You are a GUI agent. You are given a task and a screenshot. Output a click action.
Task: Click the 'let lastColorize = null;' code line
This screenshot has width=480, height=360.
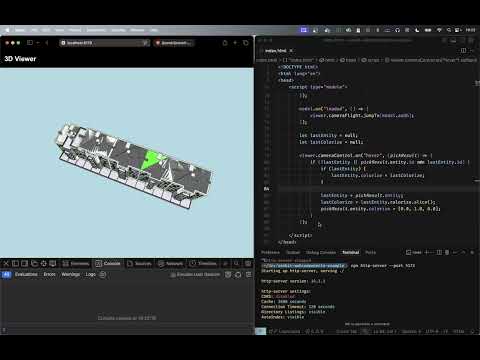point(331,142)
